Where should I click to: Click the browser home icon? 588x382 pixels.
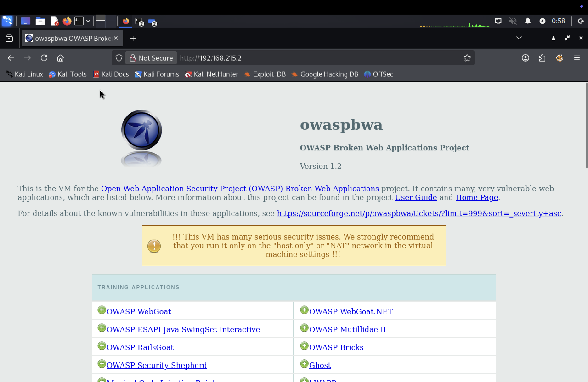[x=60, y=58]
